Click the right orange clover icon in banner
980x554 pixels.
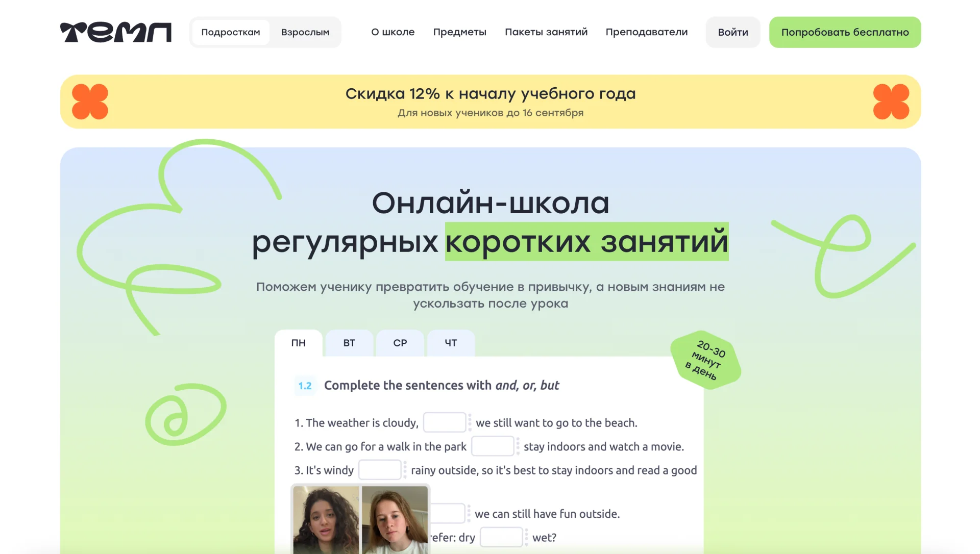coord(891,102)
